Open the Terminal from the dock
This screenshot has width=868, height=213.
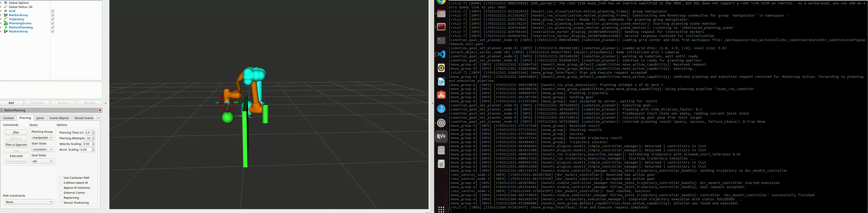click(x=441, y=40)
